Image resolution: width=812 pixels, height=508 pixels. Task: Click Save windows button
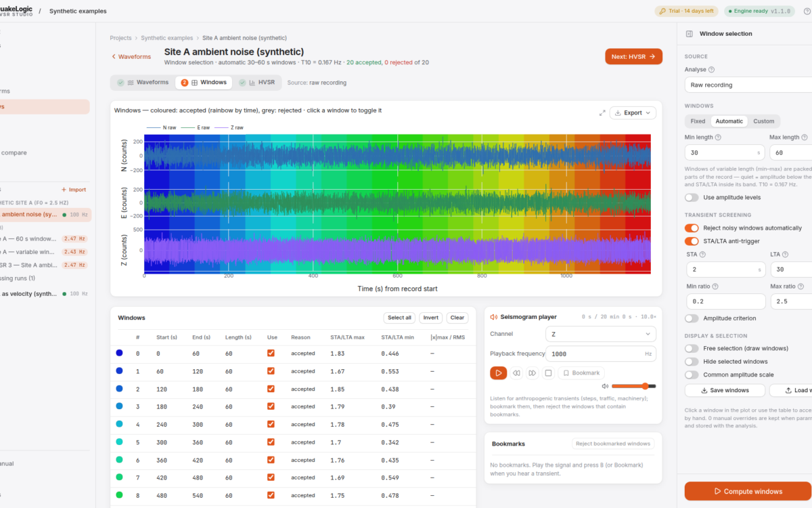pos(725,391)
